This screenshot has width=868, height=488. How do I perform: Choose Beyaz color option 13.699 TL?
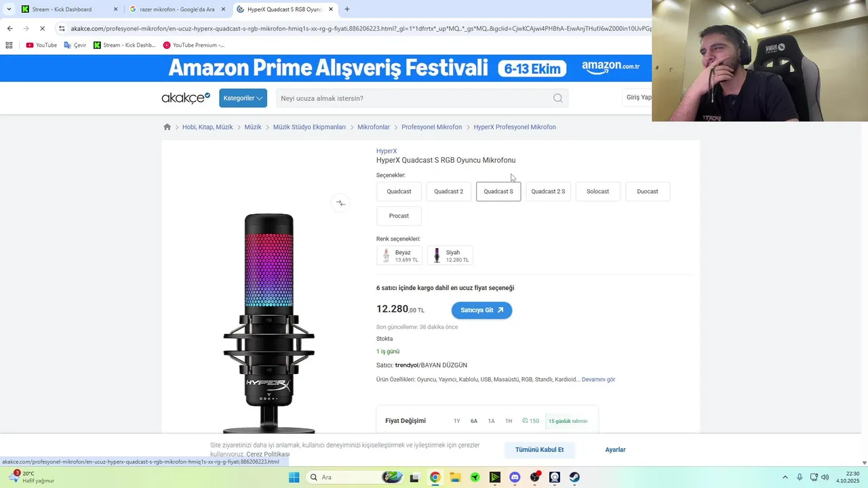click(399, 256)
